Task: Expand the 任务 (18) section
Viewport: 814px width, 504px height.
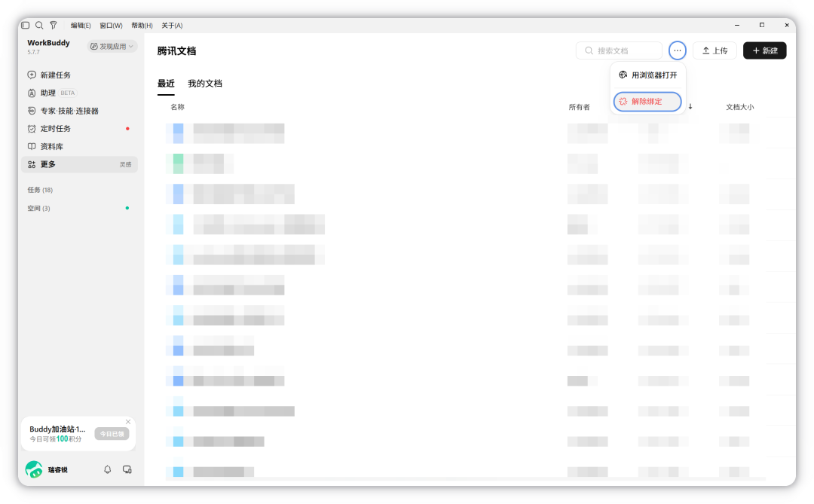Action: click(40, 190)
